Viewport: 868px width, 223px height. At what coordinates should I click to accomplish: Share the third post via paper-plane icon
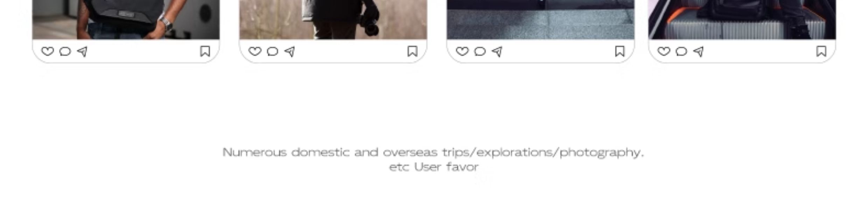497,52
